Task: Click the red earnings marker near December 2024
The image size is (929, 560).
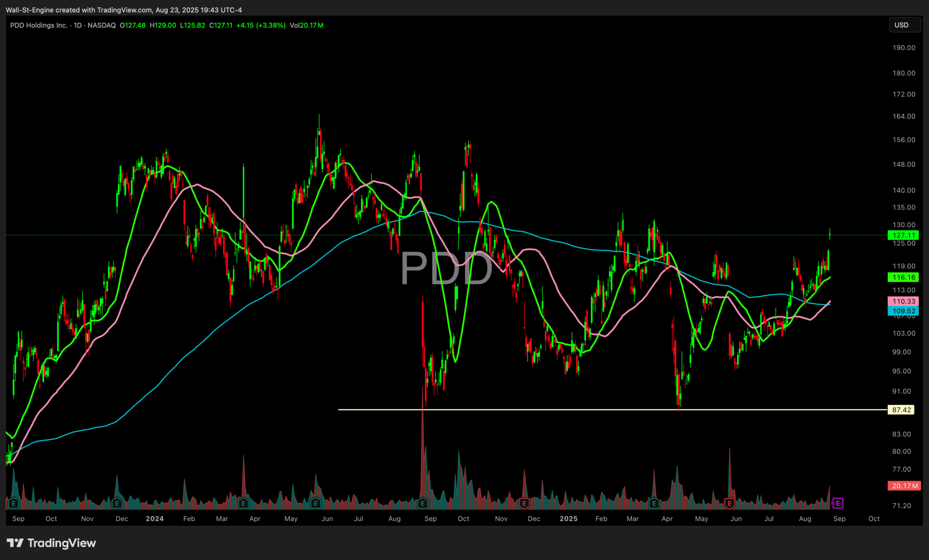Action: 524,503
